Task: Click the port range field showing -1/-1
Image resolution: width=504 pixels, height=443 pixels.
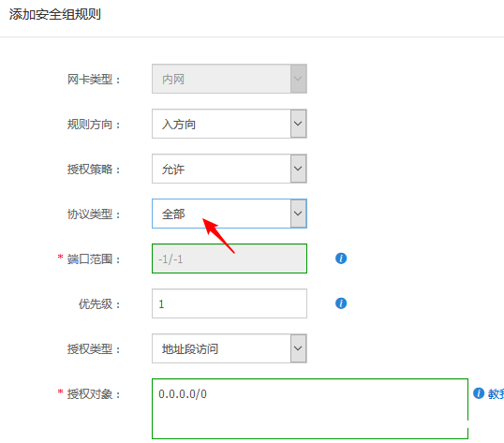Action: pyautogui.click(x=230, y=258)
